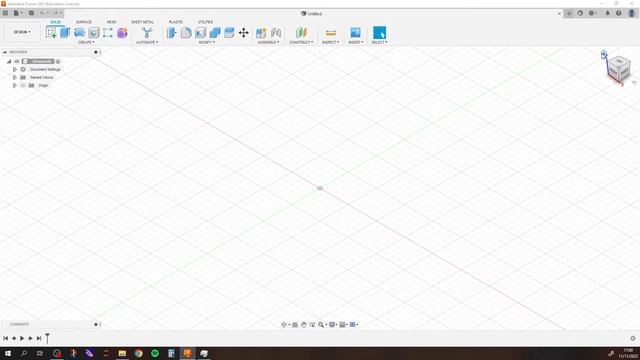
Task: Toggle Origin folder visibility eye
Action: 23,85
